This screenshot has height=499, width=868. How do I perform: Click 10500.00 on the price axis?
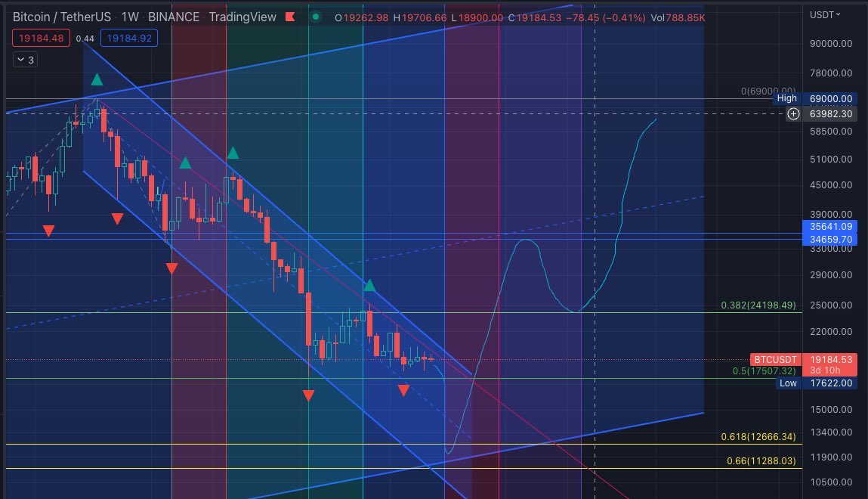[831, 482]
